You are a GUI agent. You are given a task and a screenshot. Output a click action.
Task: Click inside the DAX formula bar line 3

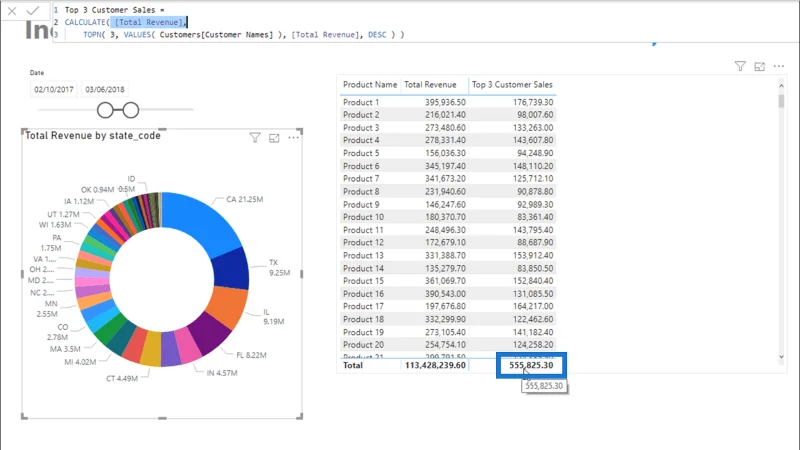click(x=243, y=35)
